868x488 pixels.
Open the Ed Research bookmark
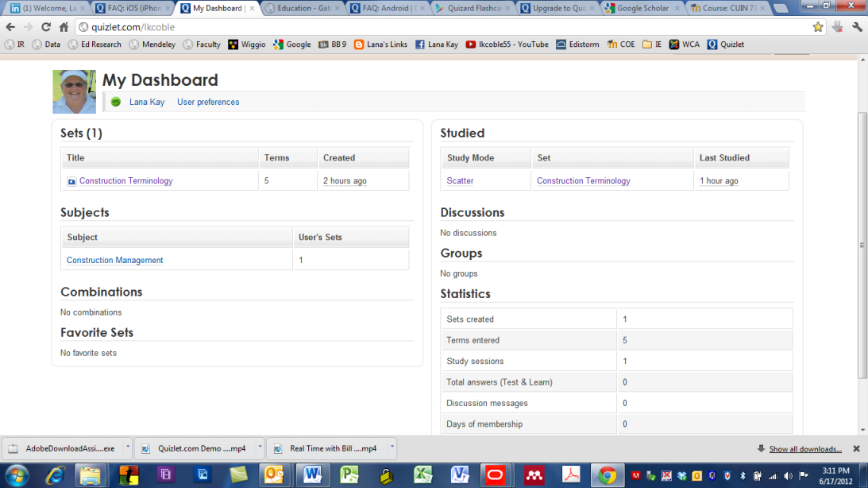pyautogui.click(x=95, y=45)
